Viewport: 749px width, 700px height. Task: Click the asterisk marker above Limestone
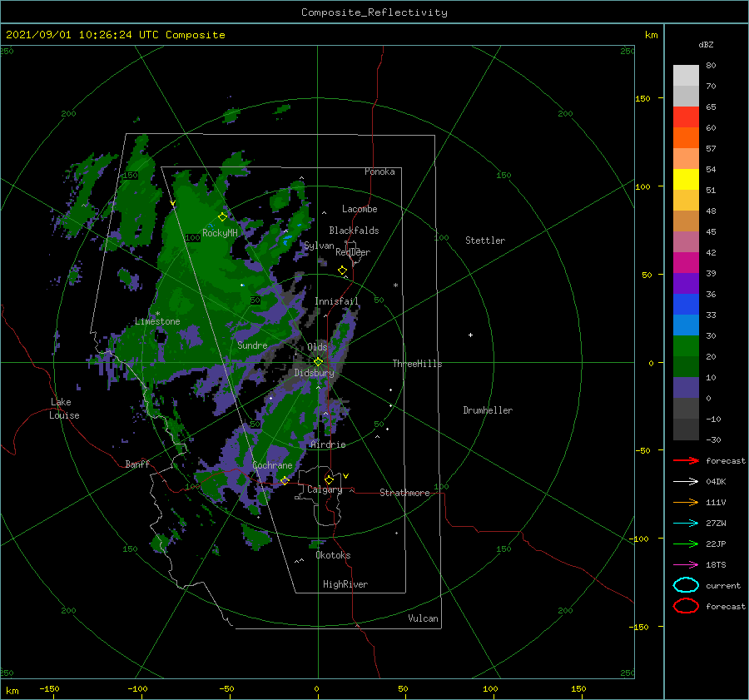(x=157, y=314)
